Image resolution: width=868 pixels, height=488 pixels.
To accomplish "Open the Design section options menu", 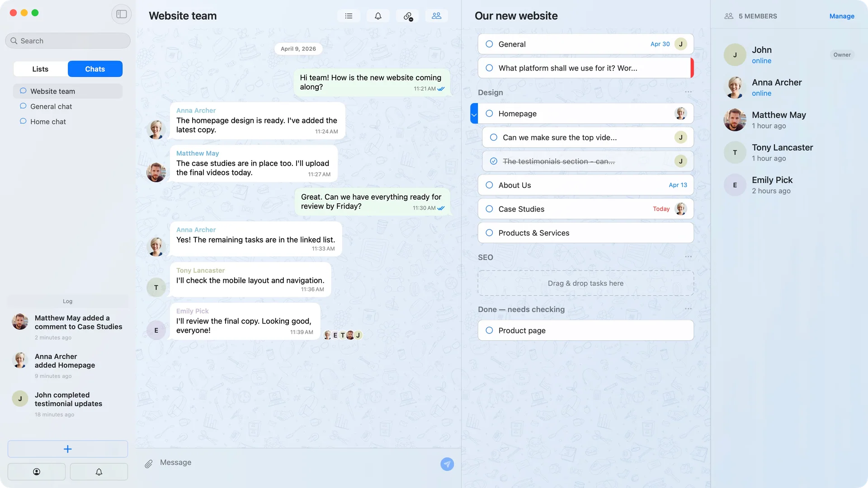I will click(x=688, y=92).
